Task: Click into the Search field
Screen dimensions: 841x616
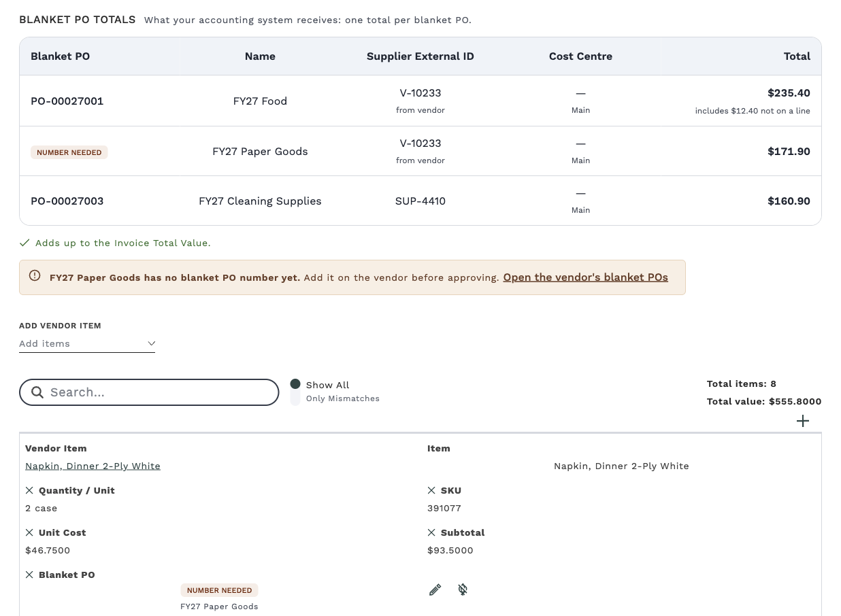Action: click(x=149, y=392)
